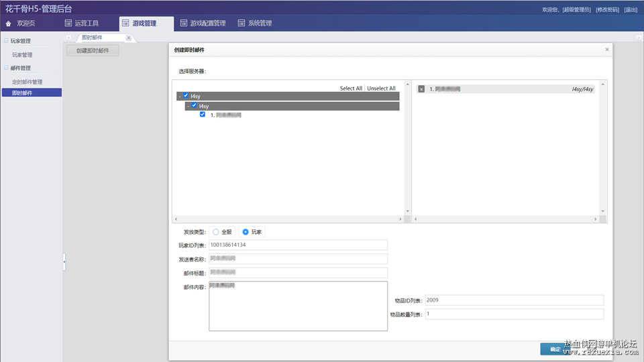The height and width of the screenshot is (362, 644).
Task: Click the 确定 confirm button
Action: click(555, 349)
